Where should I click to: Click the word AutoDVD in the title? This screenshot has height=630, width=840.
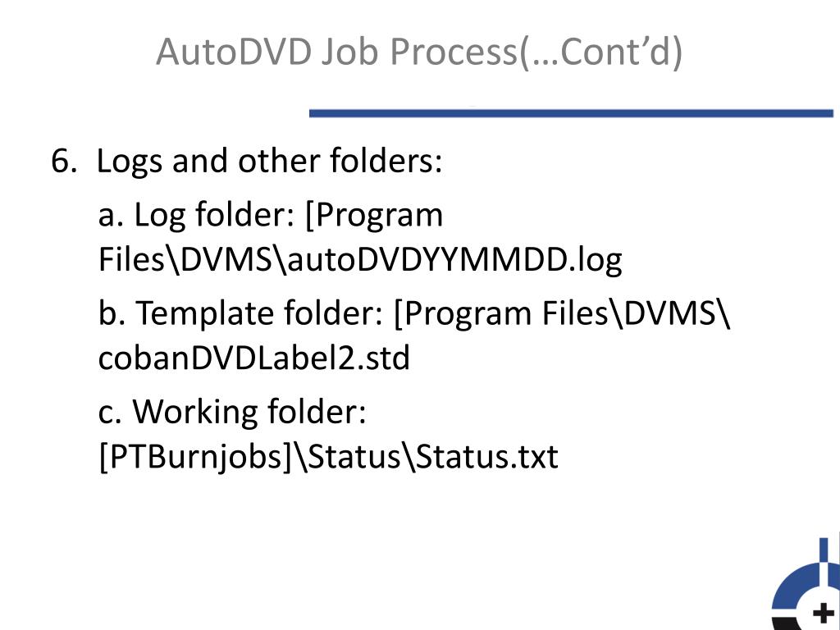tap(234, 52)
